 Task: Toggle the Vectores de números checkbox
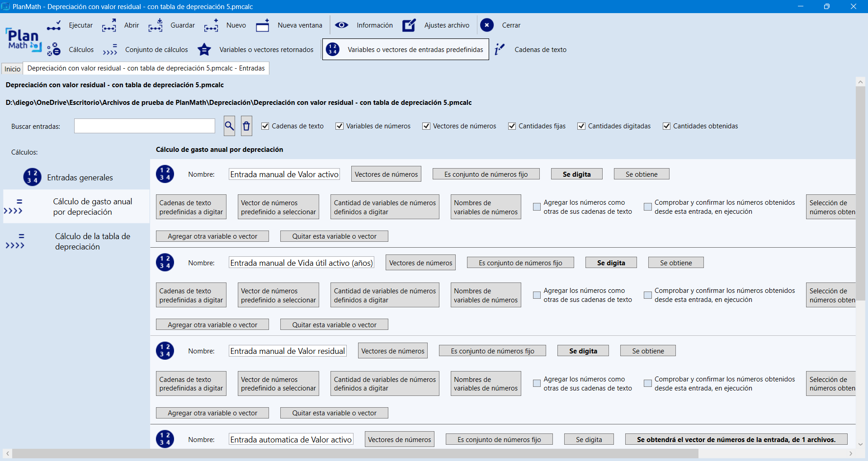[426, 126]
